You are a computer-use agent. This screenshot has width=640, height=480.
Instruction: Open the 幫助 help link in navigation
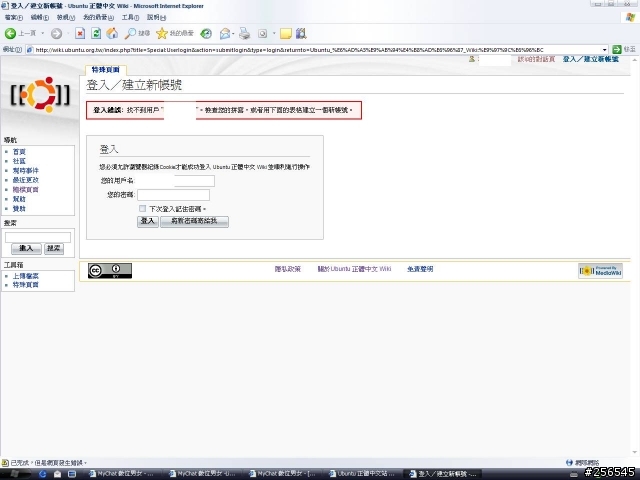coord(19,199)
